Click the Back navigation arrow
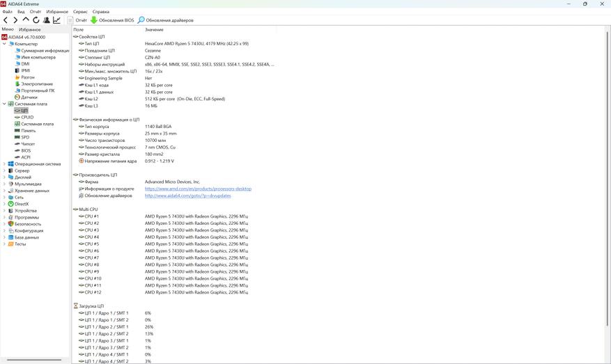The width and height of the screenshot is (611, 364). 6,20
